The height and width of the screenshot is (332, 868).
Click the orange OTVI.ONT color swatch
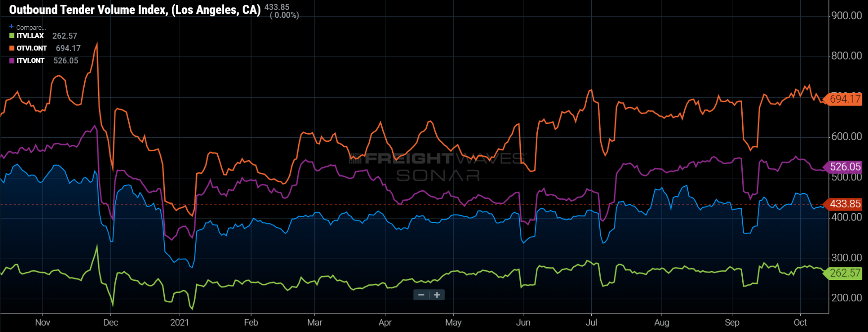(12, 48)
